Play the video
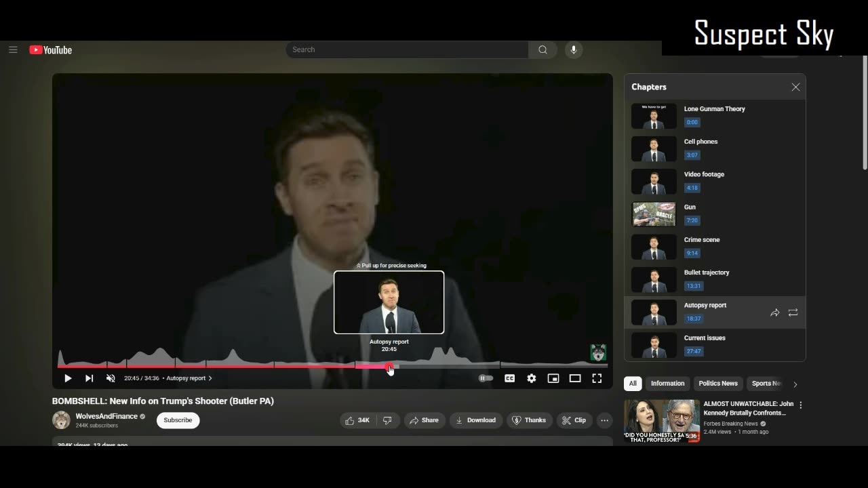 (68, 378)
